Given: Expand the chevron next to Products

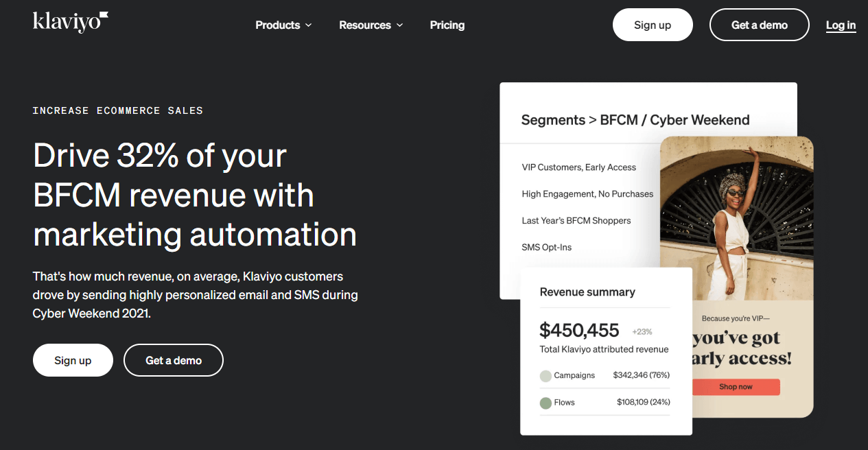Looking at the screenshot, I should point(308,25).
